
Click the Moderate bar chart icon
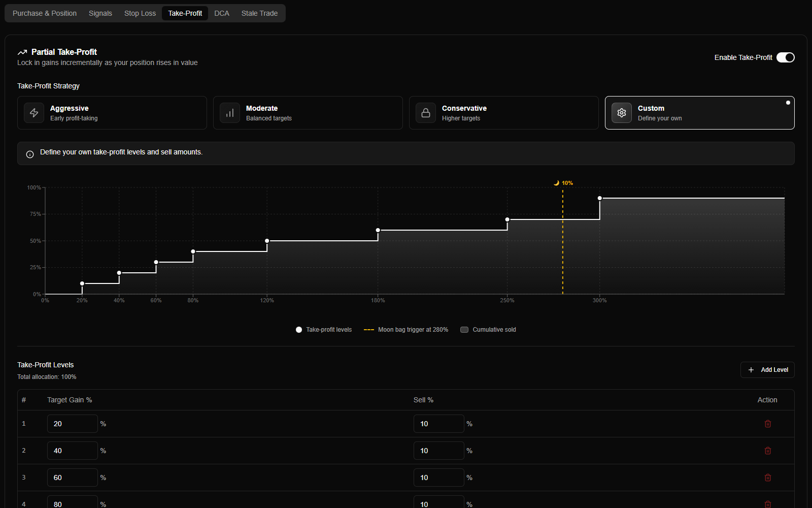(230, 113)
